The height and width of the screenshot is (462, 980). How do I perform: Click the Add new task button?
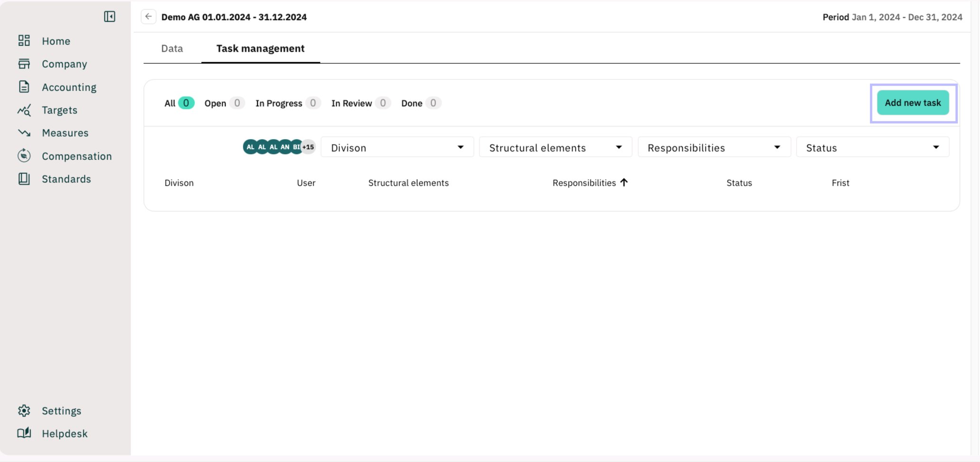(x=912, y=103)
